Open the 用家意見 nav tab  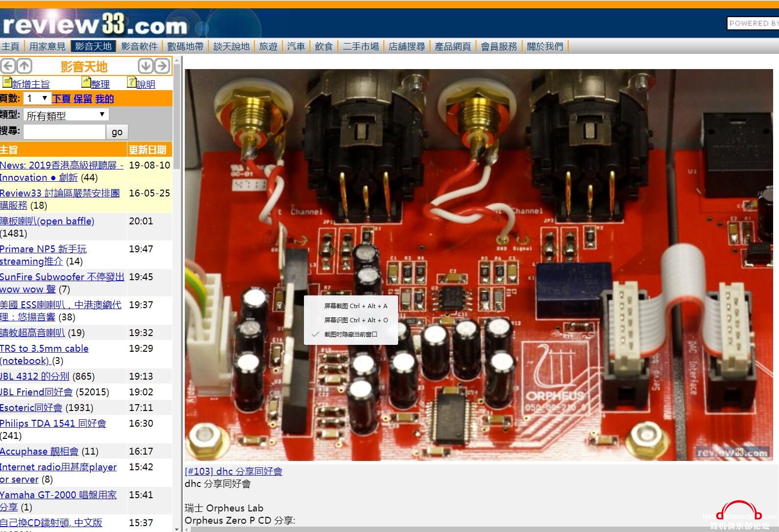(47, 47)
